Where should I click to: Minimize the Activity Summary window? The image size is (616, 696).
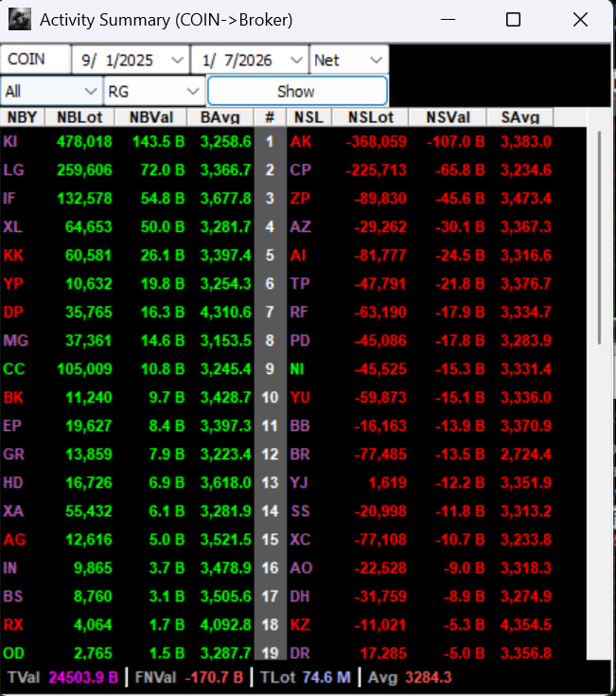pyautogui.click(x=448, y=20)
